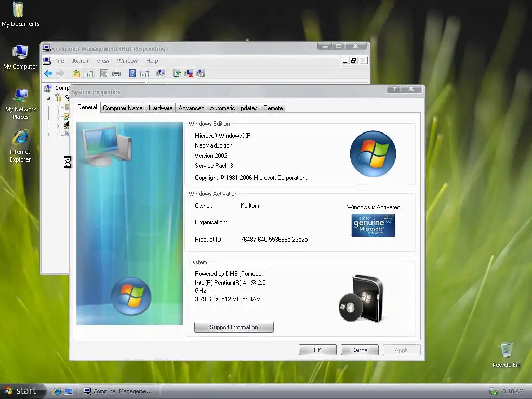Click the blue Help question-mark toolbar icon
The width and height of the screenshot is (532, 399).
132,73
